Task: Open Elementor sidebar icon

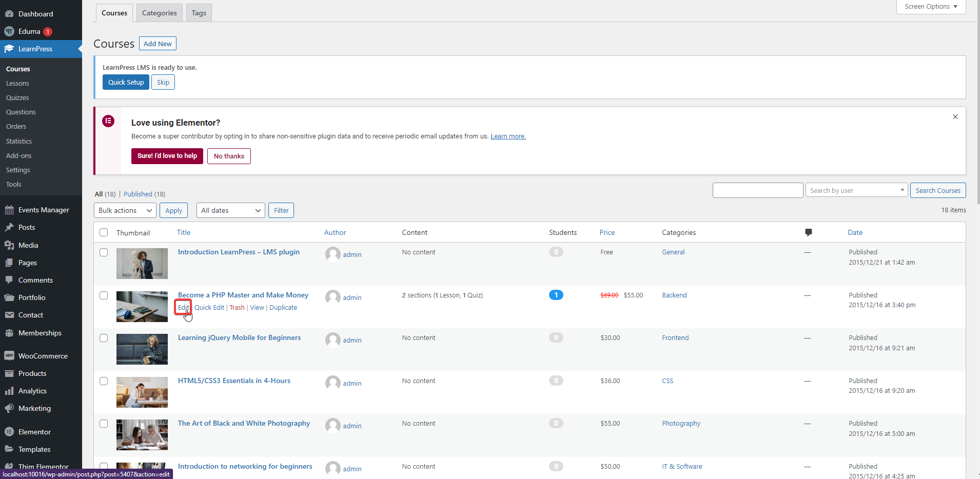Action: tap(9, 432)
